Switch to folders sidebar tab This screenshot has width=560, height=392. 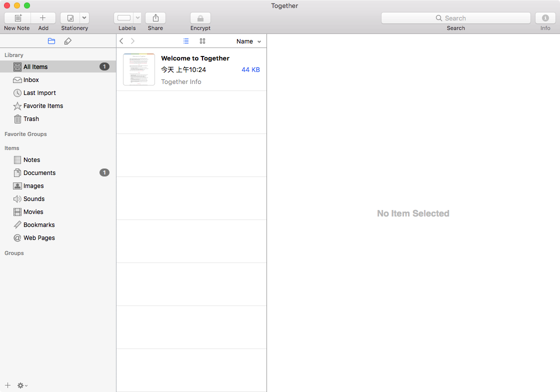pyautogui.click(x=51, y=41)
